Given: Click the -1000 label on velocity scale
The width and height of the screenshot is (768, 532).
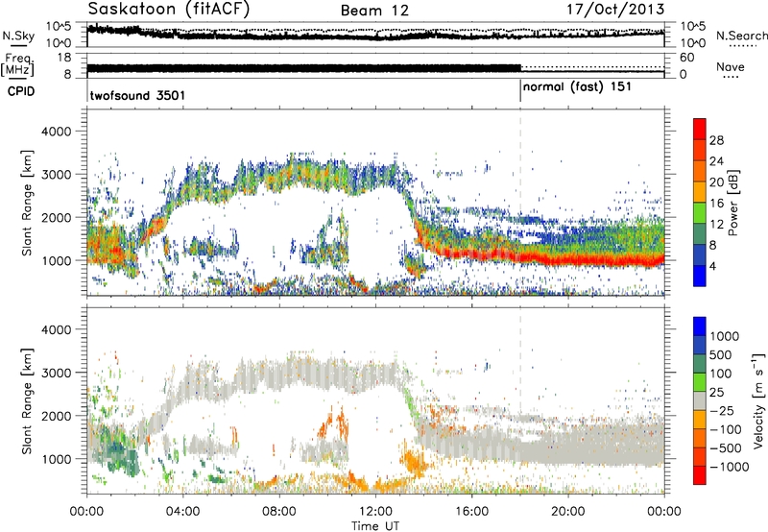Looking at the screenshot, I should [x=729, y=467].
